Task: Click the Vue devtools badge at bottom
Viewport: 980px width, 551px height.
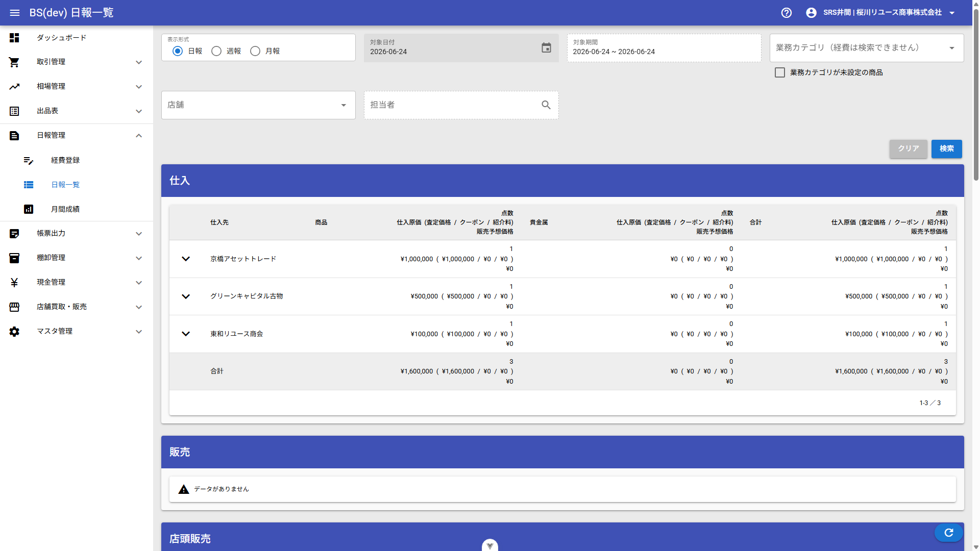Action: [x=490, y=545]
